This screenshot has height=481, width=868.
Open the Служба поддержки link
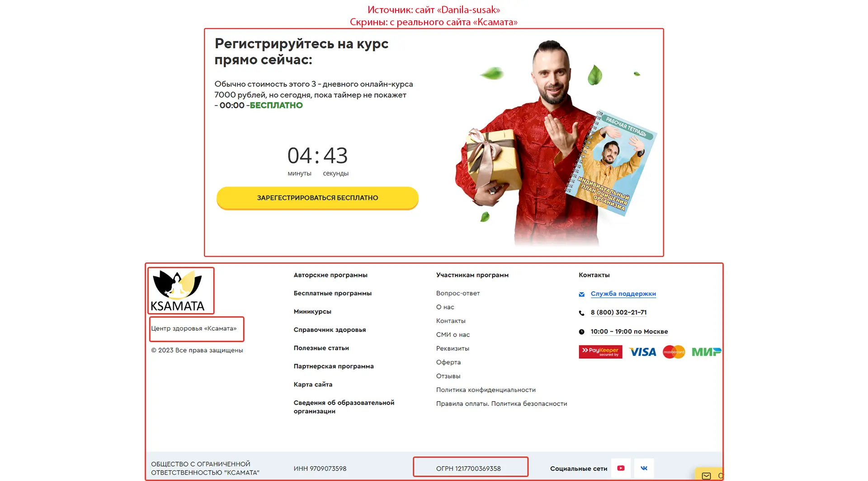point(623,294)
